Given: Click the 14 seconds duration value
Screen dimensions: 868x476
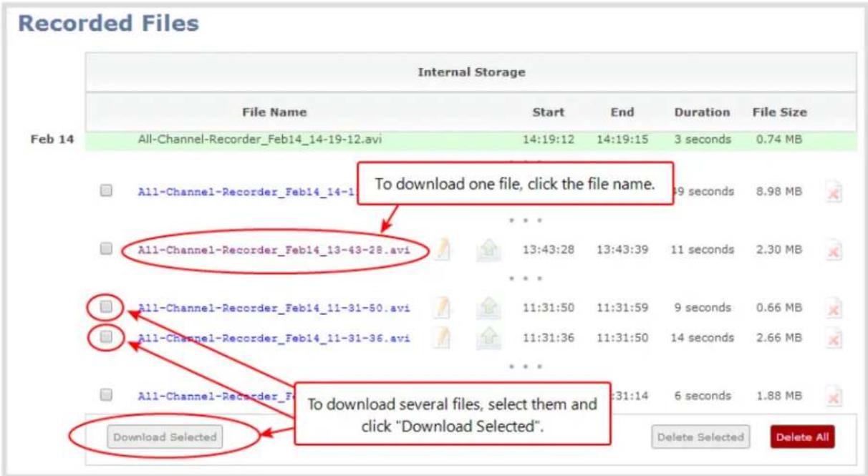Looking at the screenshot, I should [x=702, y=338].
